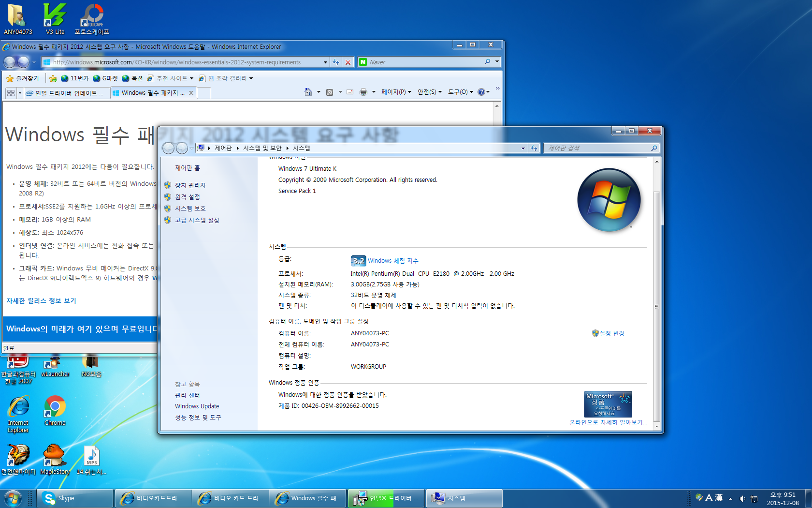The width and height of the screenshot is (812, 508).
Task: Click the Windows Start orb
Action: point(13,498)
